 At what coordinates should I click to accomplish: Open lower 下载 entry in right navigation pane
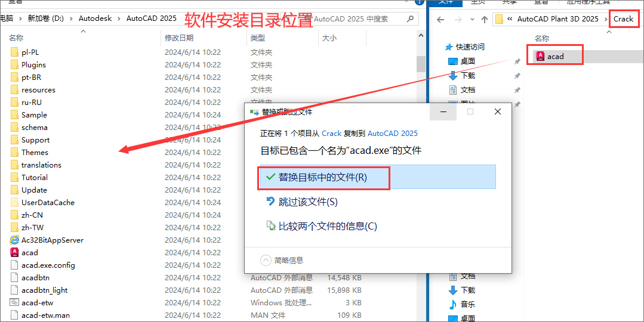point(468,290)
